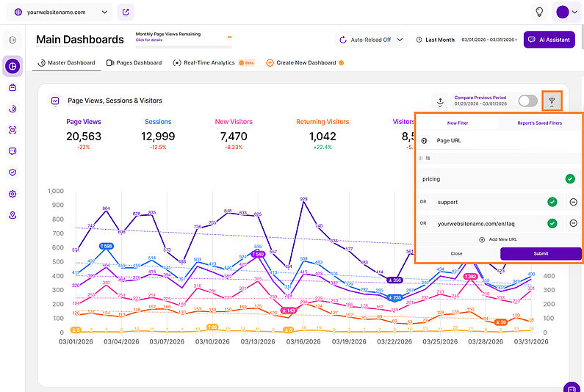Open the spiral behavior sidebar icon
Viewport: 584px width, 392px height.
point(12,109)
